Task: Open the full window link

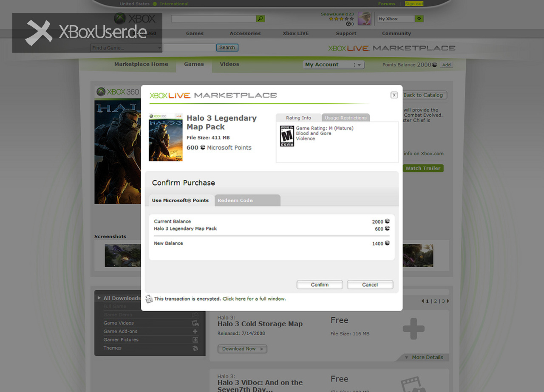Action: point(254,299)
